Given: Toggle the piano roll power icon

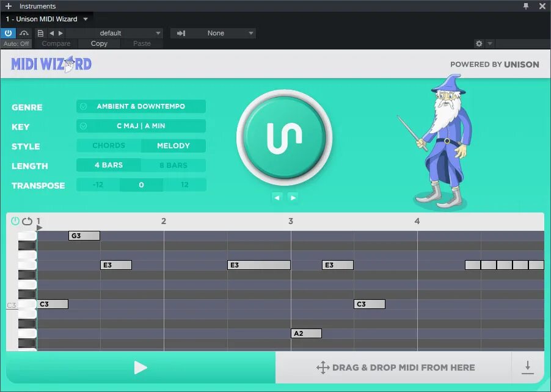Looking at the screenshot, I should coord(15,221).
